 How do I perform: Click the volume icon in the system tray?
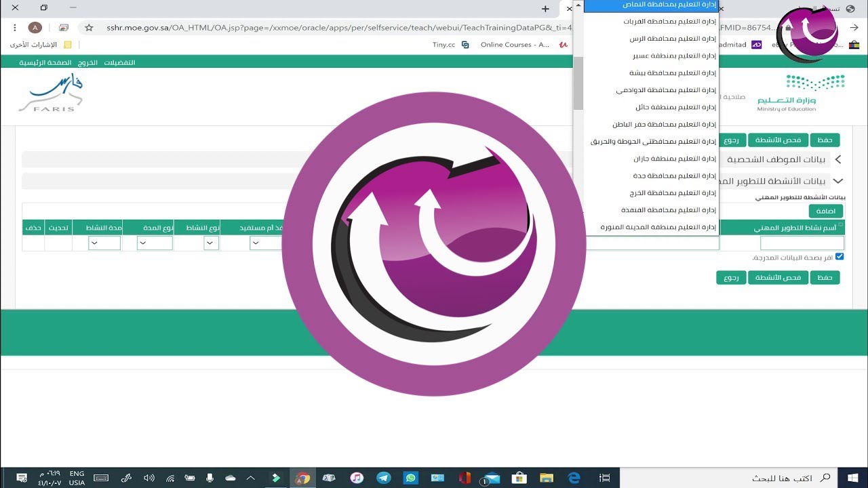point(149,478)
